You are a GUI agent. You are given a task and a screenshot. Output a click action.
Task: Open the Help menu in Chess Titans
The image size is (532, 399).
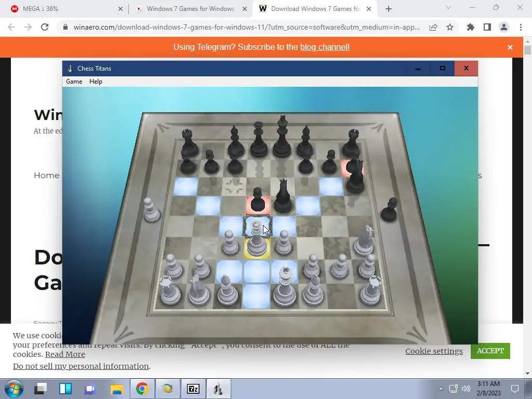96,82
